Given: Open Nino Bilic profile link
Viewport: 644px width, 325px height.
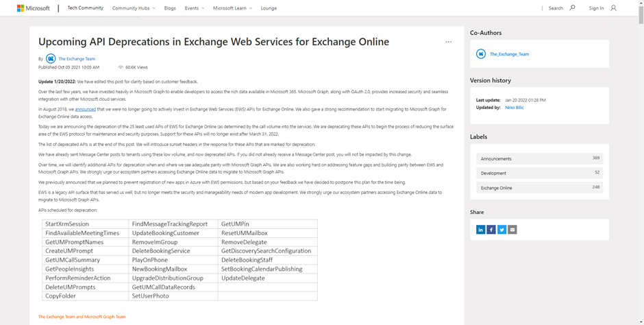Looking at the screenshot, I should tap(515, 107).
